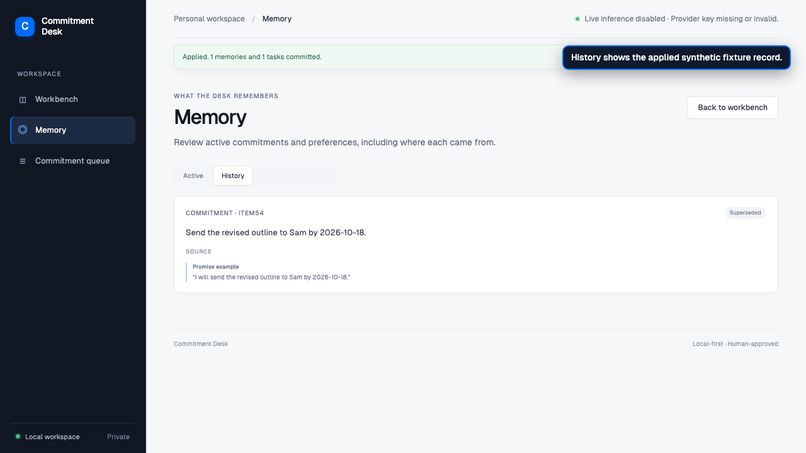Screen dimensions: 806x453
Task: Click the "Live inference disabled" status message
Action: [681, 19]
